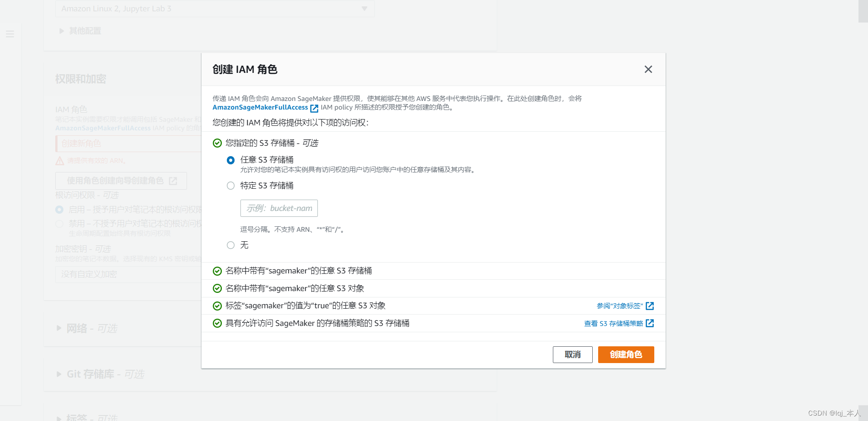Viewport: 868px width, 421px height.
Task: Focus the bucket-name example input field
Action: 279,208
